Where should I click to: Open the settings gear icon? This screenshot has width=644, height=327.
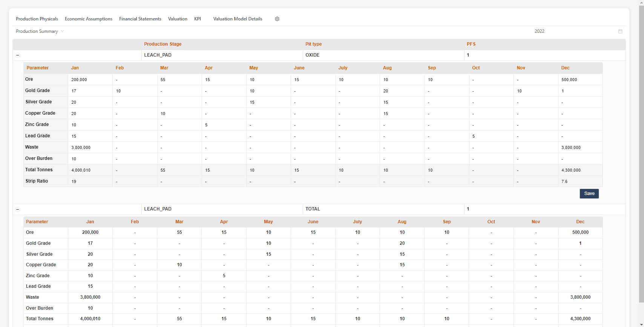(x=277, y=19)
